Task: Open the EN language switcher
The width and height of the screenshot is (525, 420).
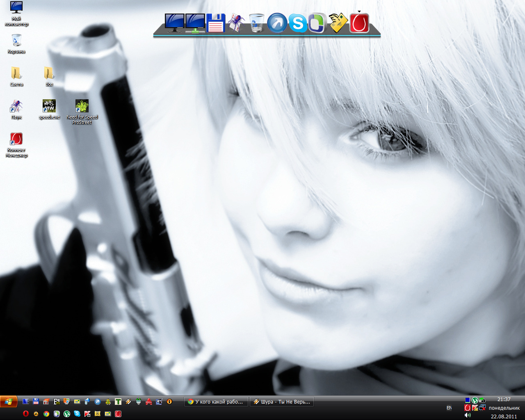Action: click(x=449, y=408)
